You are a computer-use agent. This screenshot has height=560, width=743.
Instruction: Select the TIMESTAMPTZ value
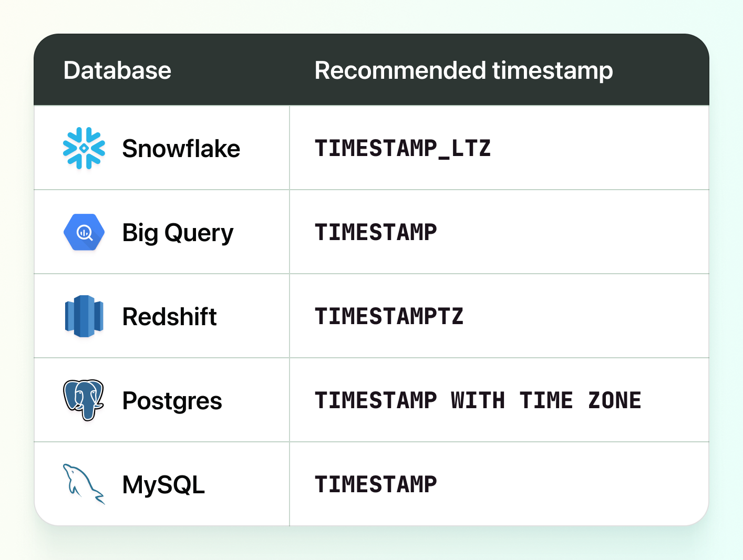(389, 316)
